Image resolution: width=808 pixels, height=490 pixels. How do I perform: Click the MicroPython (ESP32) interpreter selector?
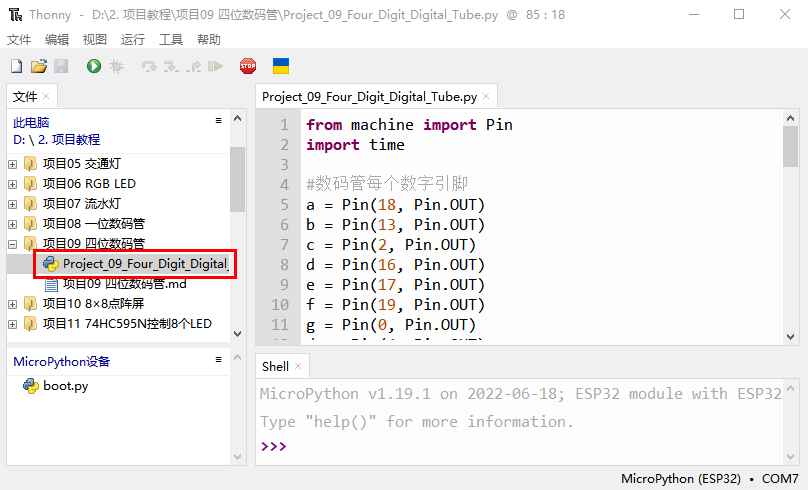pos(680,478)
